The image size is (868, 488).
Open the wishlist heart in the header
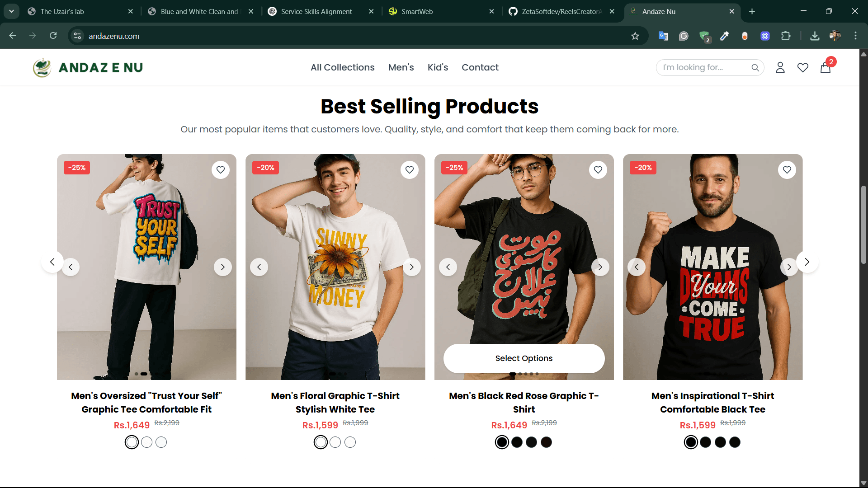pos(803,67)
